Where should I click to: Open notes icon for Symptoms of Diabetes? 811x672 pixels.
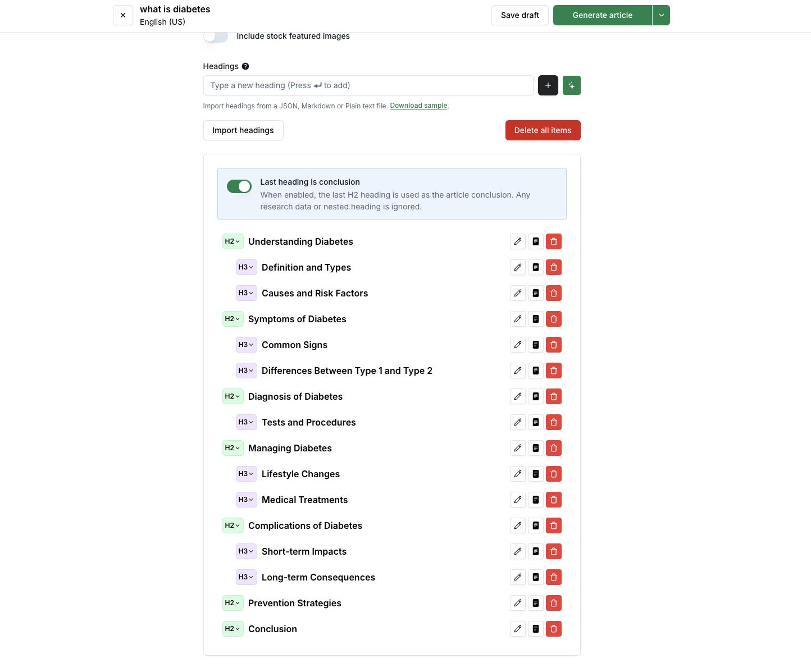[x=536, y=319]
